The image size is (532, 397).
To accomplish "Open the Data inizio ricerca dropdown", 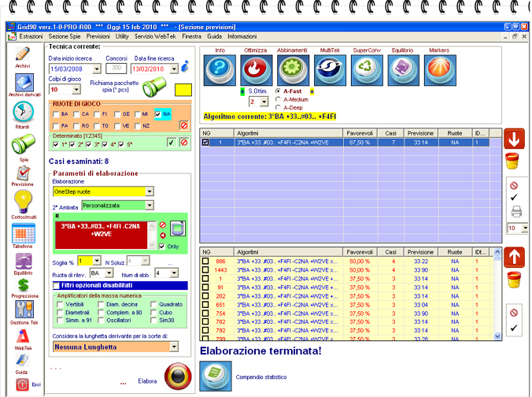I will click(x=97, y=69).
